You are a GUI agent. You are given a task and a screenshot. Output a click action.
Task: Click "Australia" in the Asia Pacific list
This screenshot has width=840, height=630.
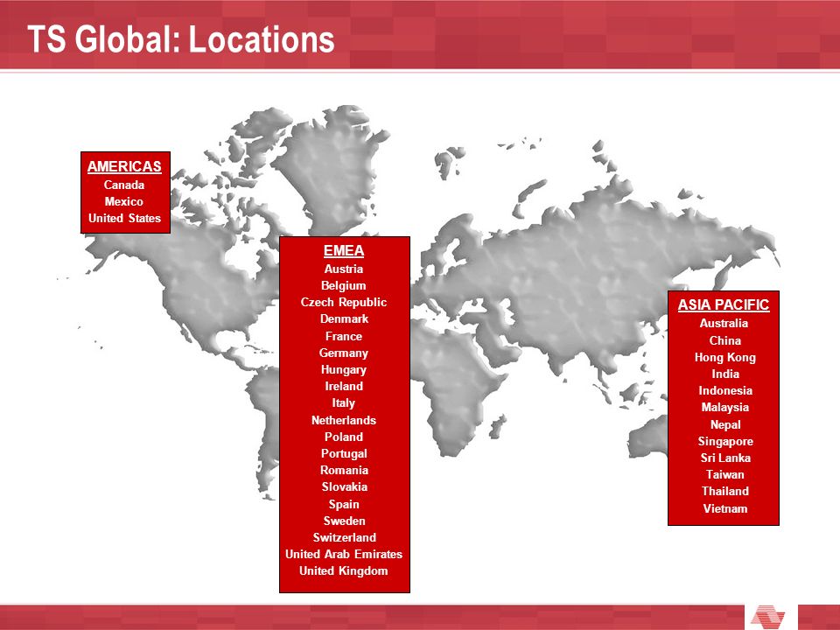tap(724, 323)
